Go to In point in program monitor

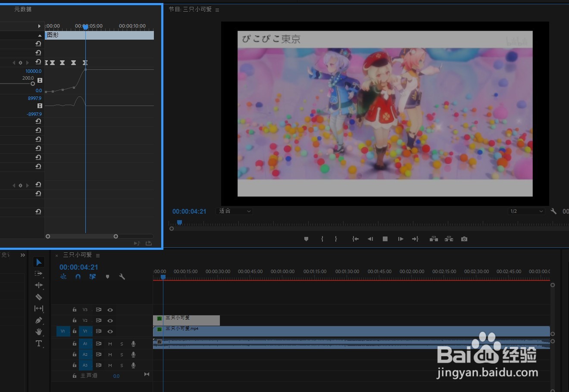(355, 239)
